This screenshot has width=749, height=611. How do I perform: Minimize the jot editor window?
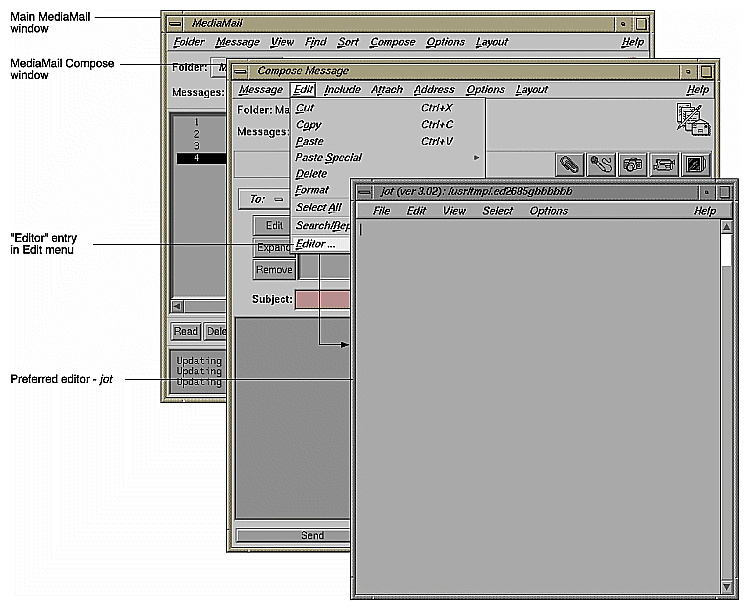click(x=706, y=193)
